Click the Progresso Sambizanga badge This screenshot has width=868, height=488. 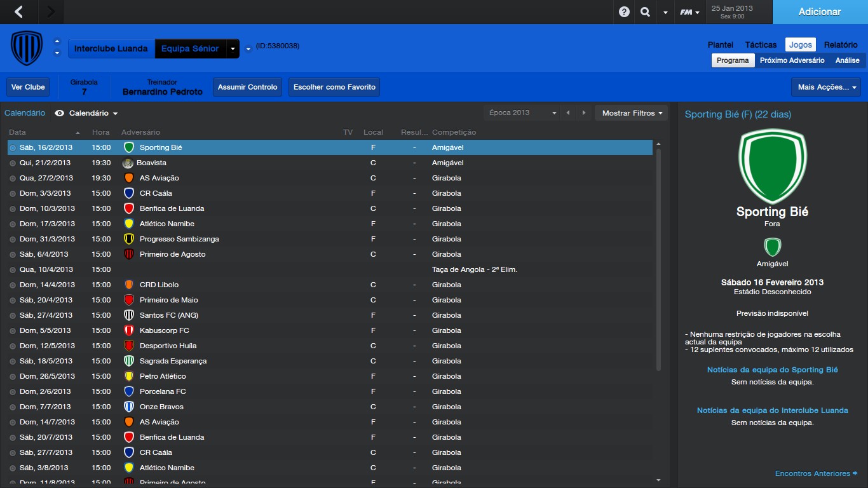coord(129,239)
